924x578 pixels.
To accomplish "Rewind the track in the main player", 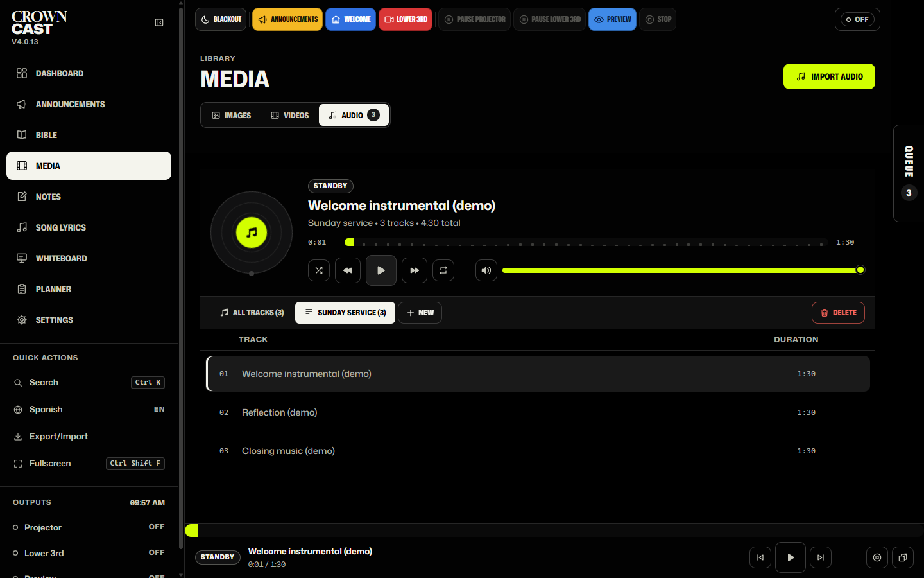I will click(x=348, y=270).
